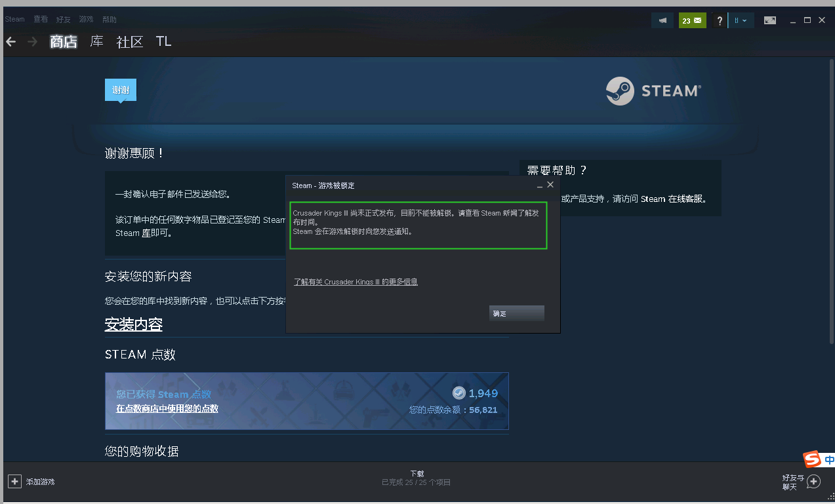Go back with the left arrow

click(x=10, y=42)
